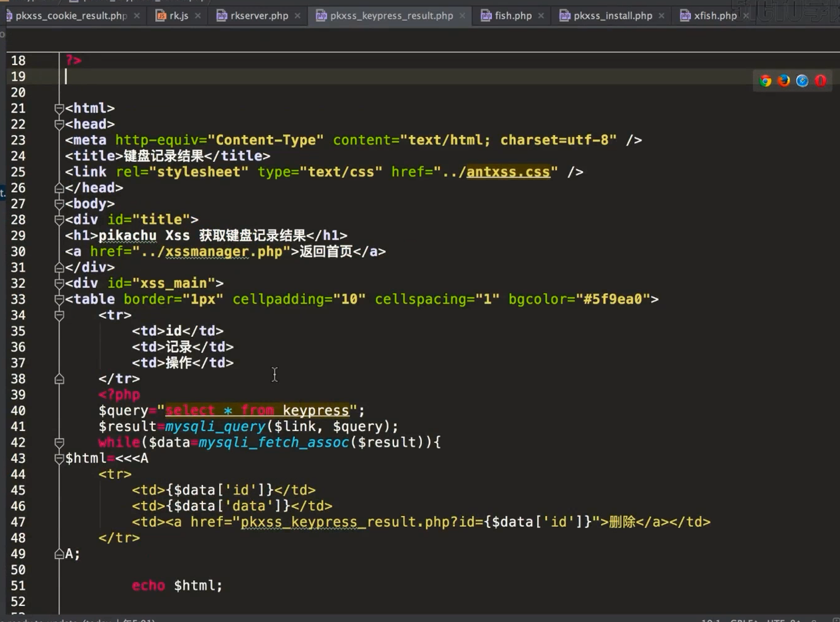Fold at the heredoc end A; line 49

(x=59, y=554)
